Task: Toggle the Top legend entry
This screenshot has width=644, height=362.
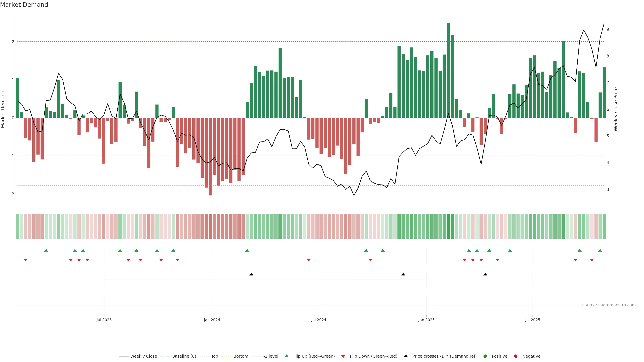Action: pyautogui.click(x=214, y=356)
